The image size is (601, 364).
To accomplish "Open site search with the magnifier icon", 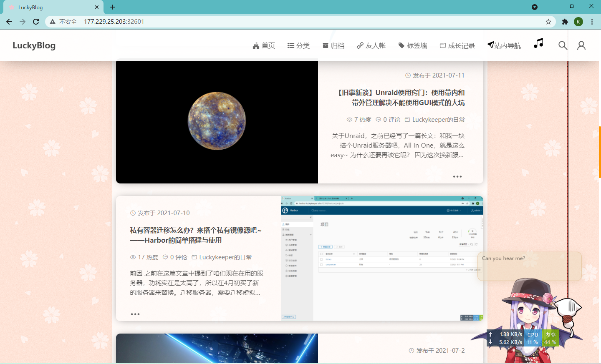I will click(563, 45).
